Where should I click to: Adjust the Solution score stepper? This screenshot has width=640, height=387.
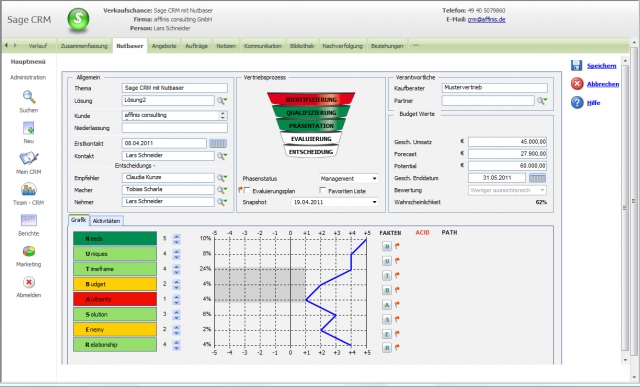[x=176, y=314]
